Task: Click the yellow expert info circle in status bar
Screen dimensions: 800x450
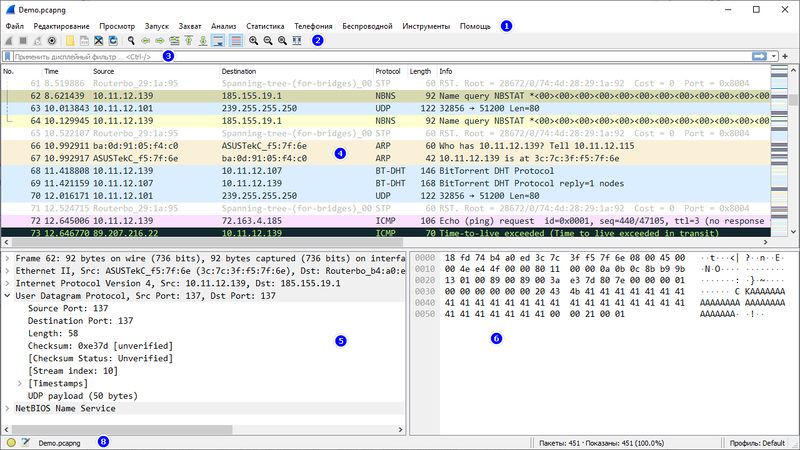Action: [x=11, y=443]
